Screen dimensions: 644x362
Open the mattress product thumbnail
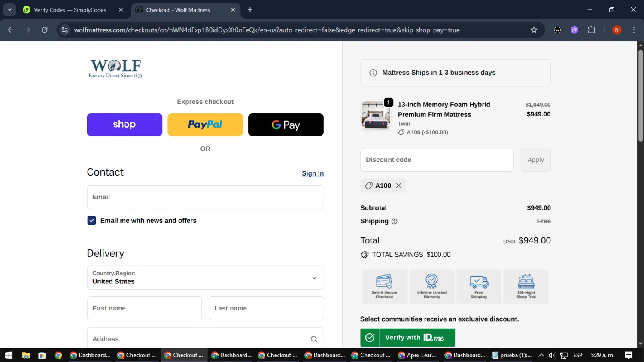coord(376,115)
